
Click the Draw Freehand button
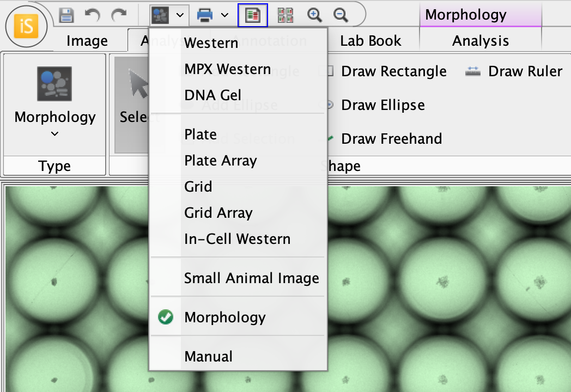[x=385, y=139]
